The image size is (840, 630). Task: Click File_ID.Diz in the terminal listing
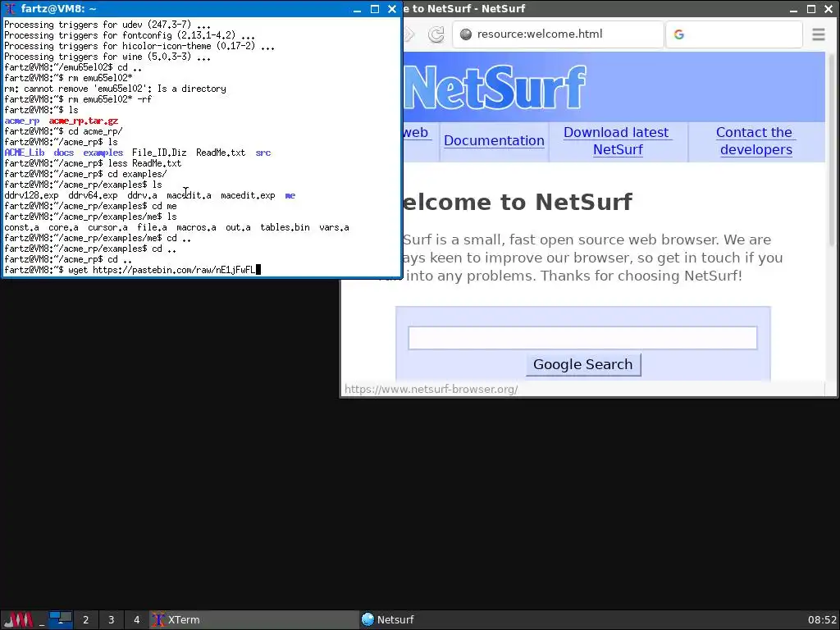(159, 153)
